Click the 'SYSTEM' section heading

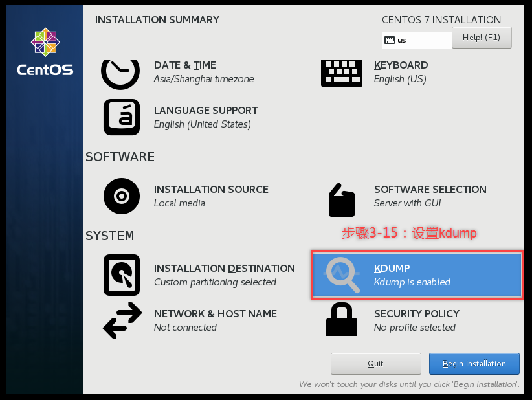point(109,236)
